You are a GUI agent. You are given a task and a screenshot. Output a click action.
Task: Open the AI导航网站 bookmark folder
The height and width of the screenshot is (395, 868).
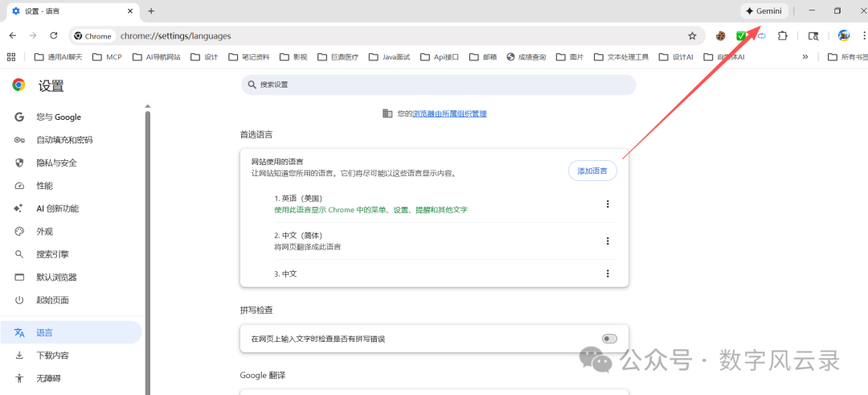tap(156, 56)
